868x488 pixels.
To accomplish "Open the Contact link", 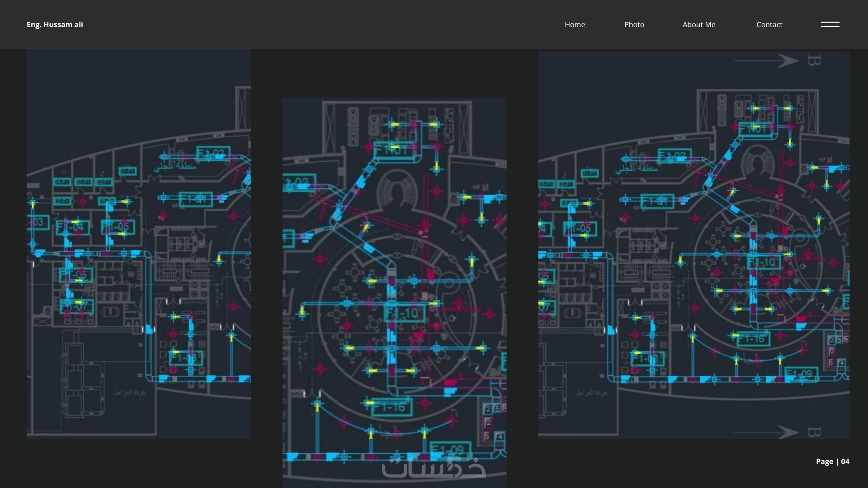I will 769,24.
